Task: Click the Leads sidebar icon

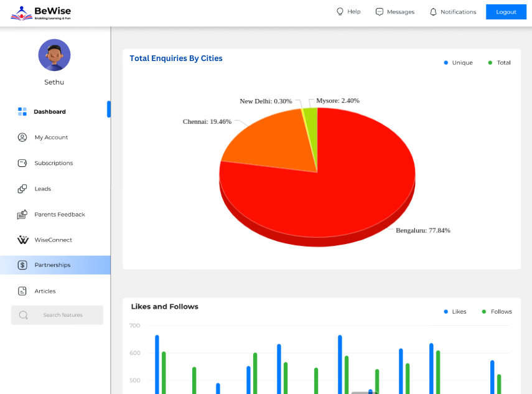Action: [21, 189]
